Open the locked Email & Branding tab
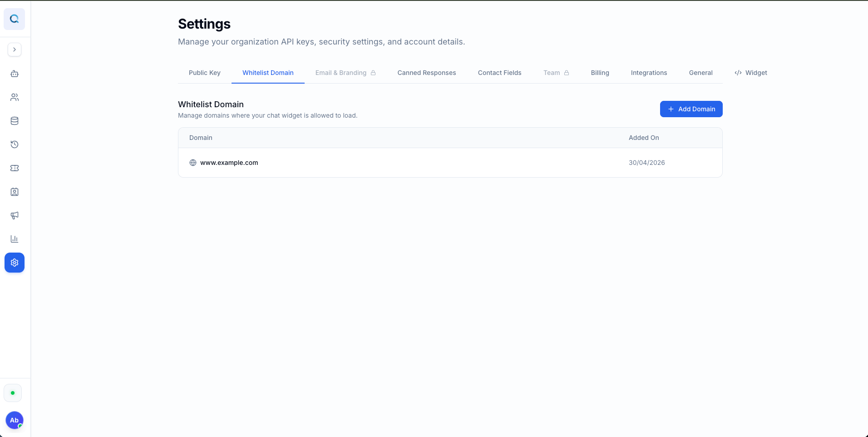Viewport: 868px width, 437px height. pos(345,73)
